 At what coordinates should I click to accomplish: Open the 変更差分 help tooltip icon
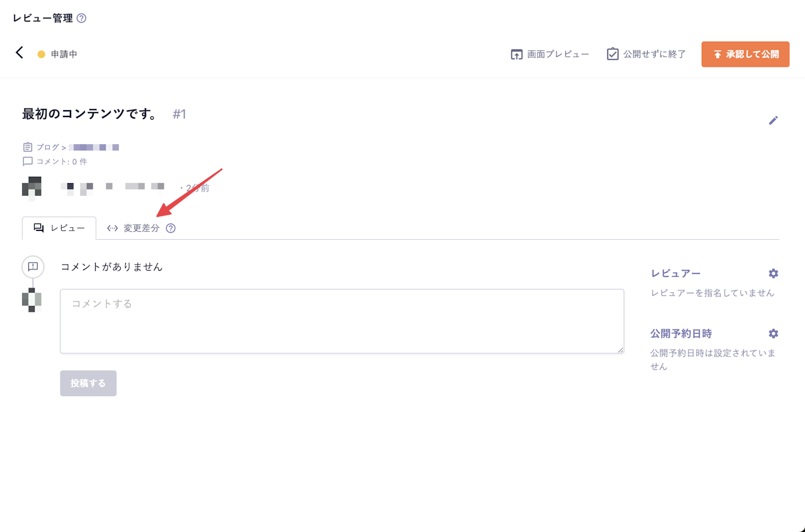[171, 228]
